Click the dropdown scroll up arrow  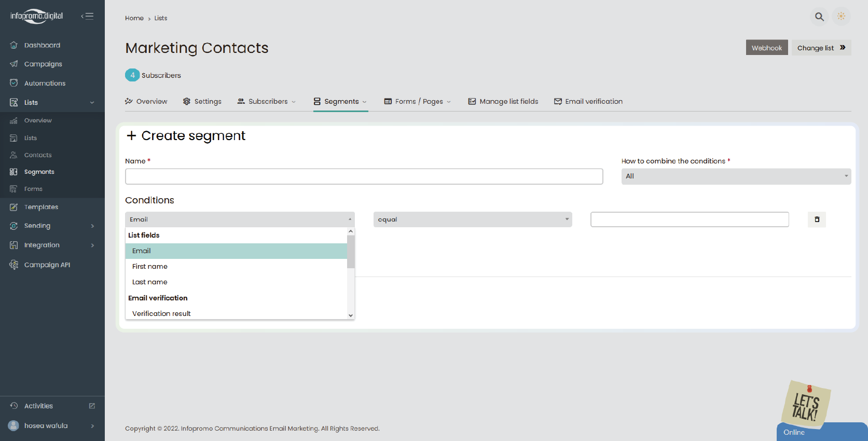351,231
